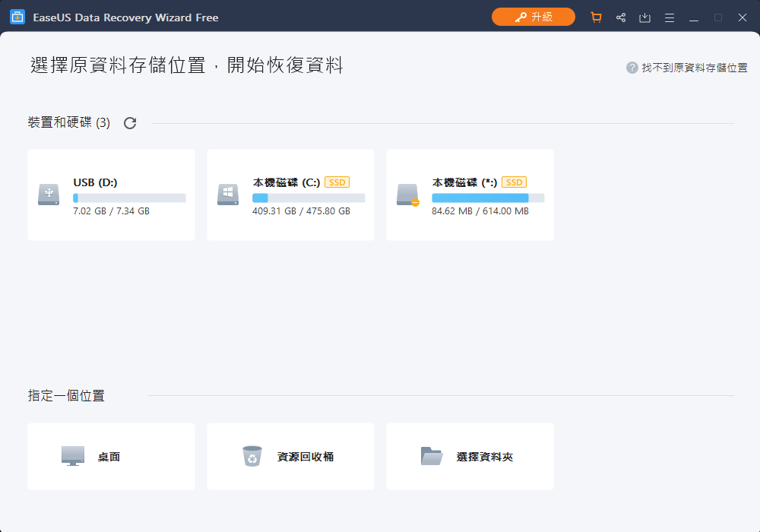
Task: Click the 升級 upgrade button
Action: click(534, 17)
